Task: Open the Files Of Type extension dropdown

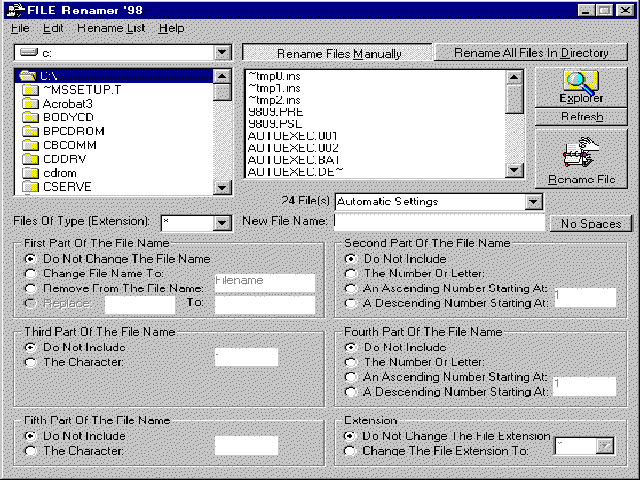Action: 222,223
